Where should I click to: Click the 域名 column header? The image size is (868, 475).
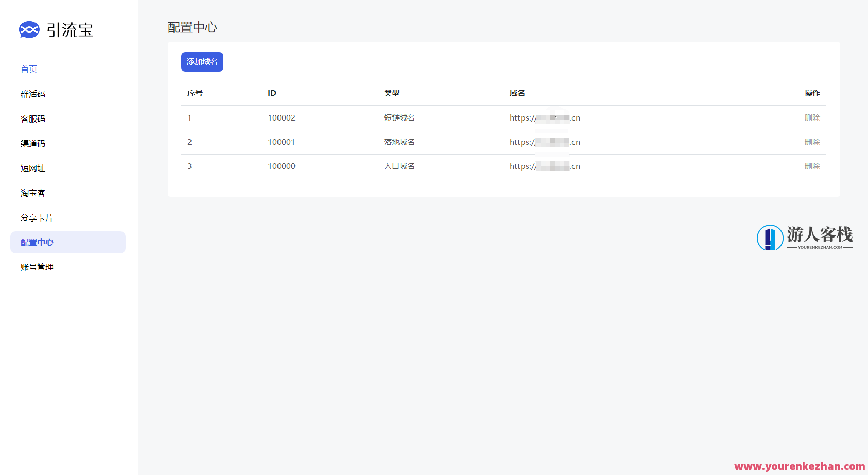click(517, 93)
